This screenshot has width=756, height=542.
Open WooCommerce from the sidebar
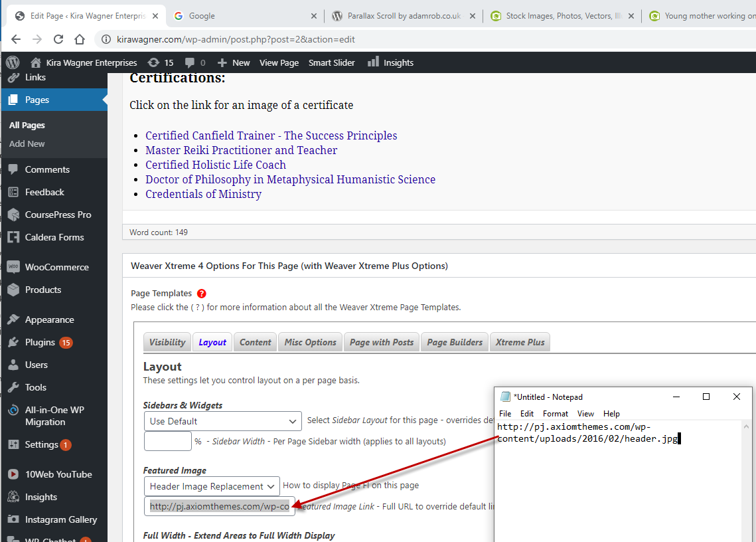point(56,267)
